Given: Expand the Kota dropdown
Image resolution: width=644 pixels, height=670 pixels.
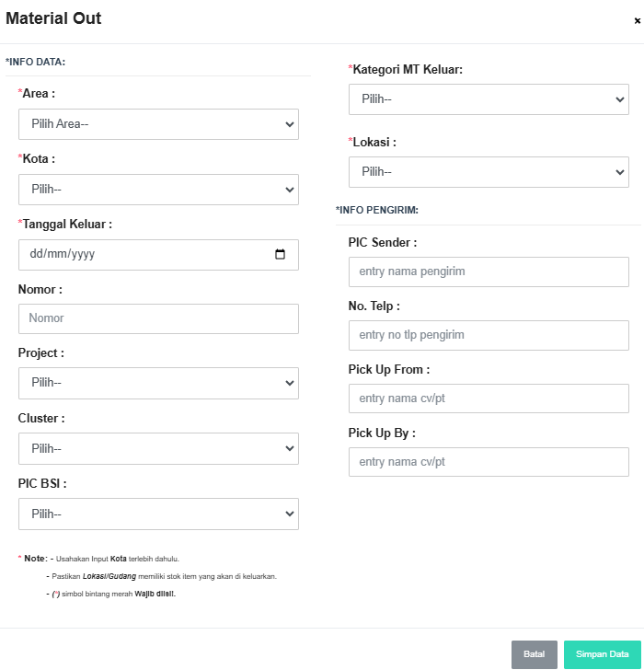Looking at the screenshot, I should click(158, 190).
